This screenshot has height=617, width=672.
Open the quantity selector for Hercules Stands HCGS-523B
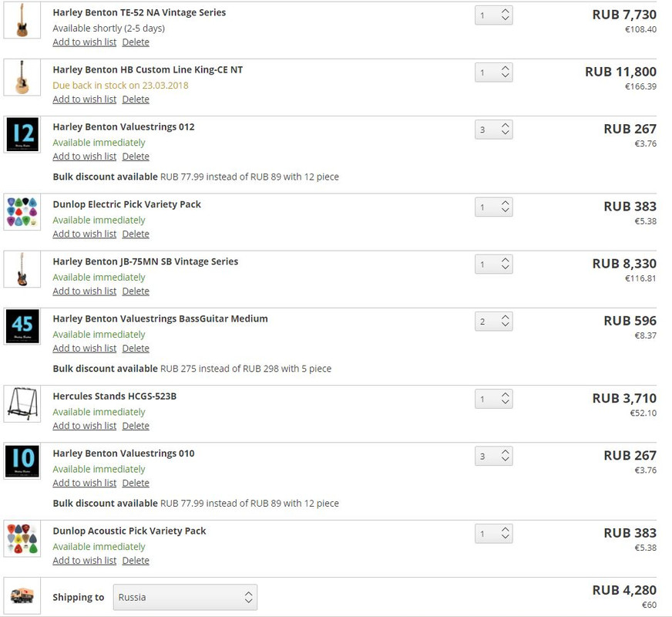click(x=494, y=399)
